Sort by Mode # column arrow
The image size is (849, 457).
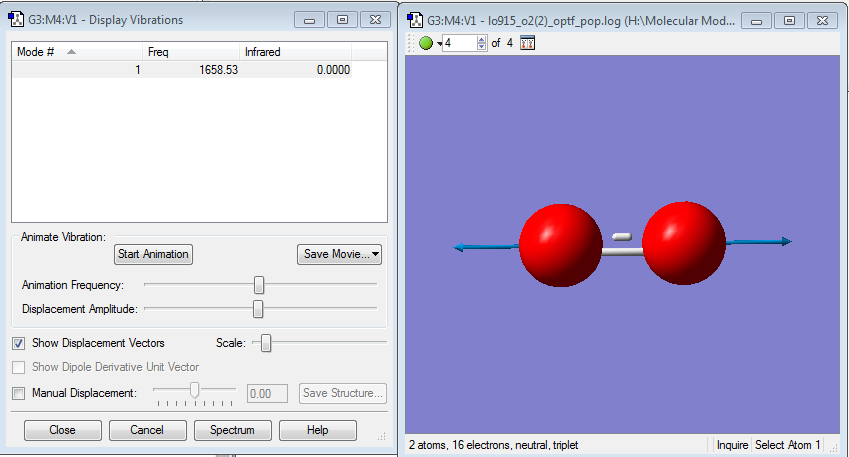click(x=71, y=52)
